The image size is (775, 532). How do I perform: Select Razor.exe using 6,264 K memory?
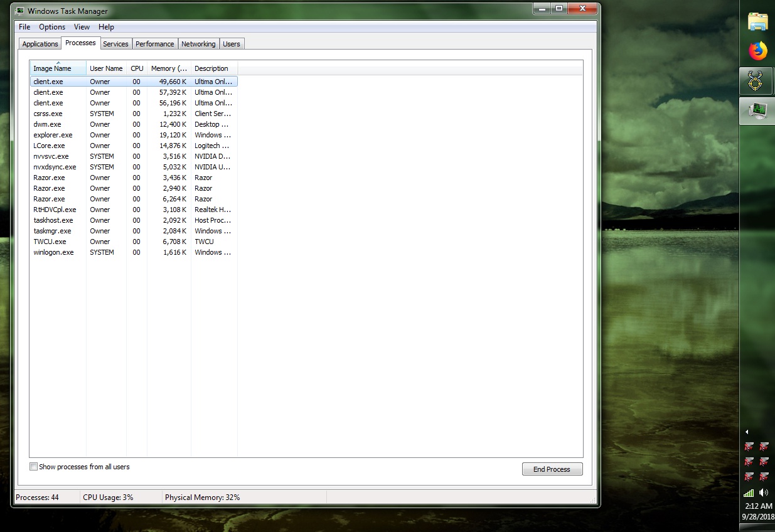134,199
